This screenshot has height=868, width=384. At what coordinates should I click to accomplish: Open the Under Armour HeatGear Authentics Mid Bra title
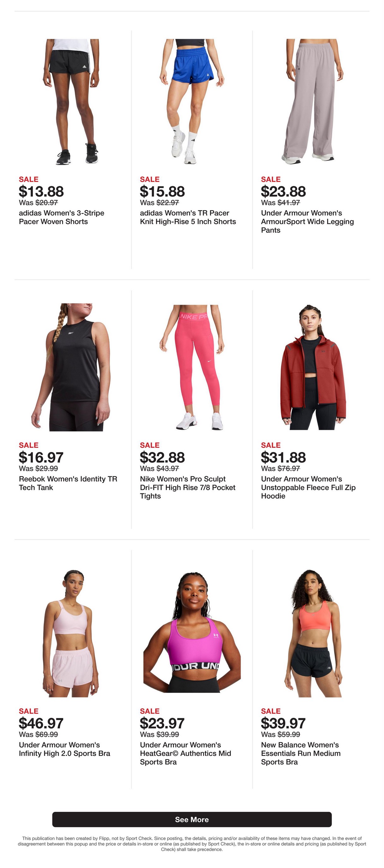[x=185, y=753]
